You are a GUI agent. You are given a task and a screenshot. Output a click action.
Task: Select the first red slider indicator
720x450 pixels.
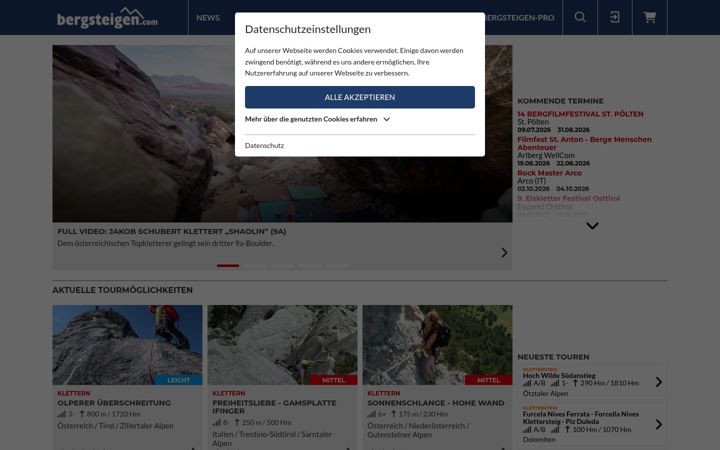tap(228, 265)
